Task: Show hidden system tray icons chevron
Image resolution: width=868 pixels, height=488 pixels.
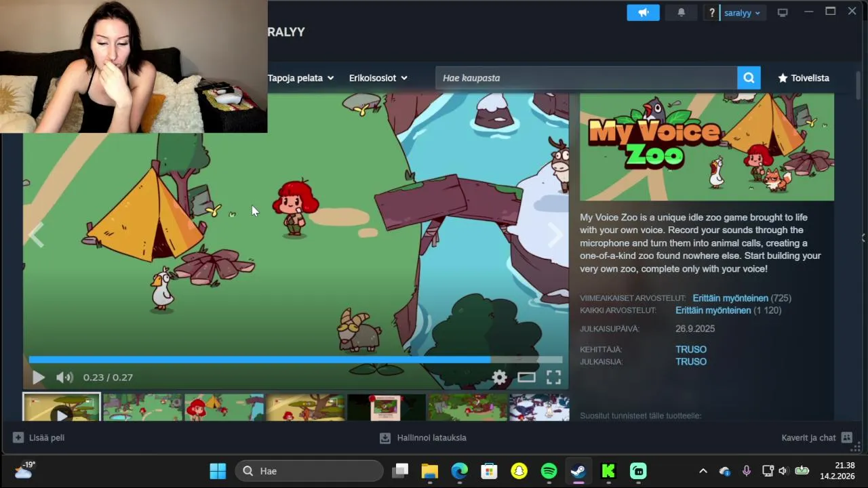Action: tap(703, 471)
